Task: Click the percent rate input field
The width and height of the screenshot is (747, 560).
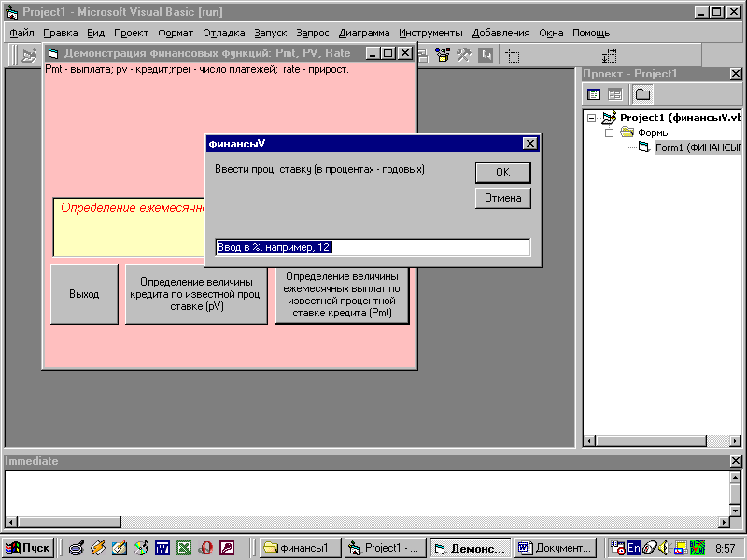Action: coord(373,247)
